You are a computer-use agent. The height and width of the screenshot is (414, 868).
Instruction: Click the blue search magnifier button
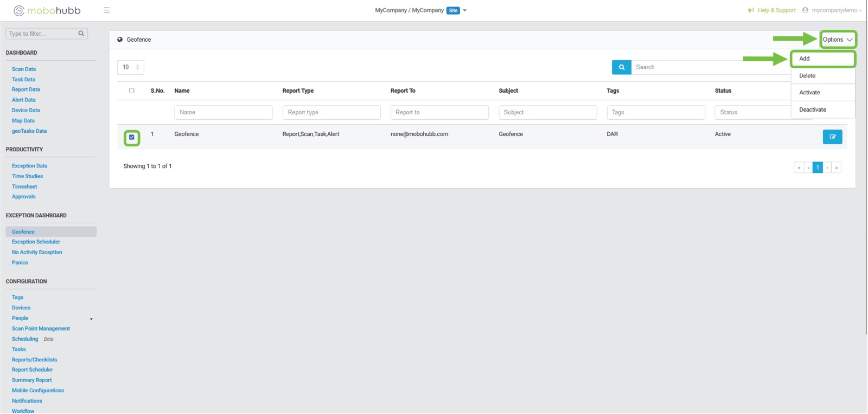click(x=621, y=67)
